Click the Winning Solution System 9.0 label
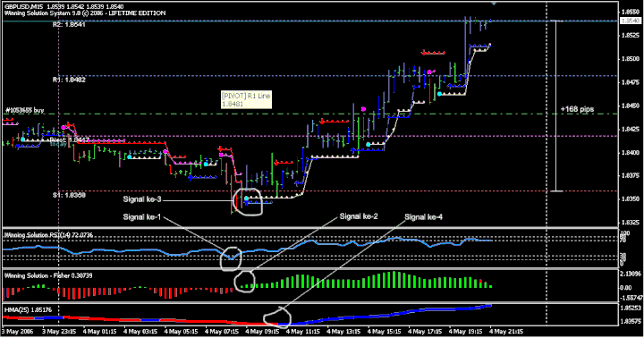 (x=85, y=13)
